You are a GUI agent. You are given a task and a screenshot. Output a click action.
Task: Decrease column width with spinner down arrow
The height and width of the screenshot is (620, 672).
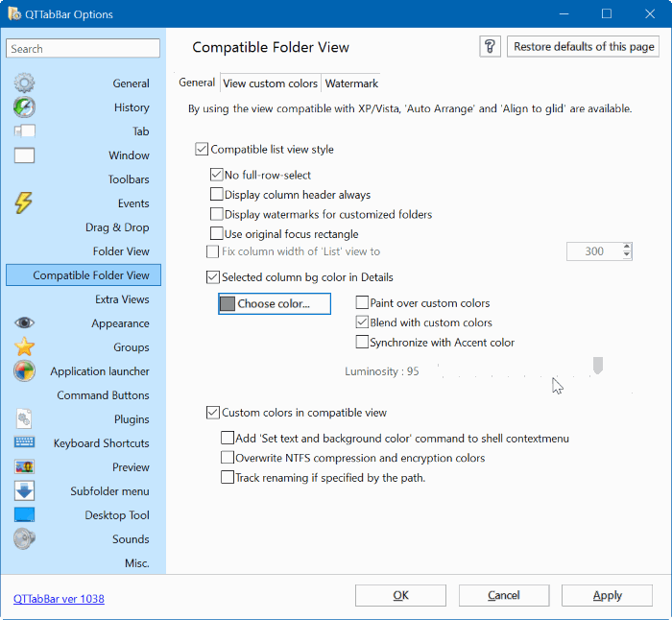click(x=627, y=255)
